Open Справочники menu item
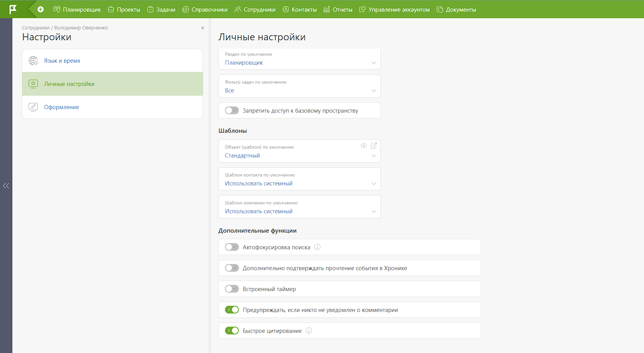The height and width of the screenshot is (353, 644). point(205,9)
